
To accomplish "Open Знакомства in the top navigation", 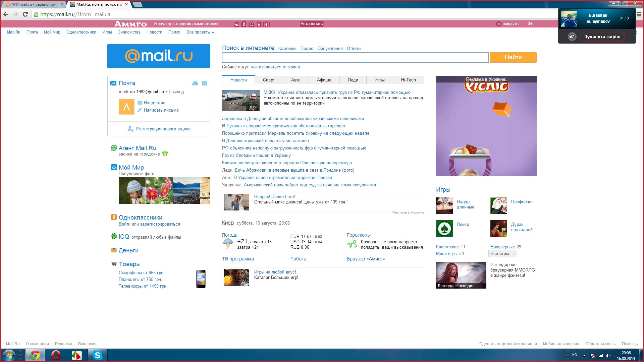I will click(x=129, y=32).
